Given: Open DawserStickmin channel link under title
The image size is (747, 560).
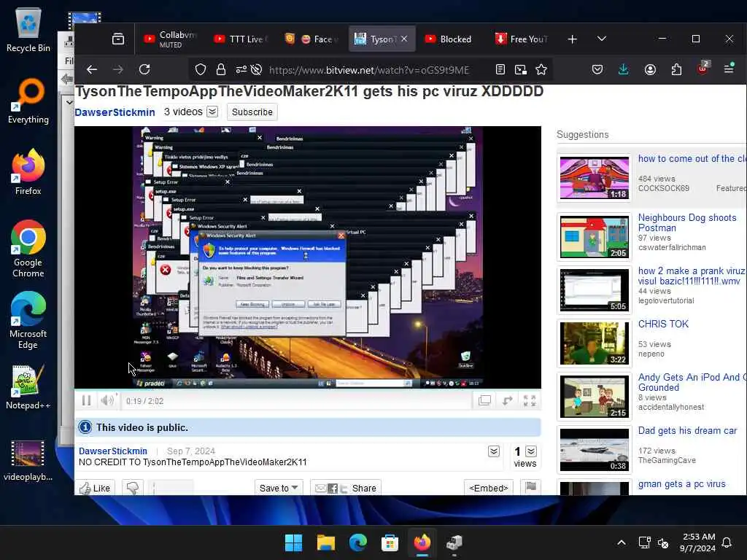Looking at the screenshot, I should coord(115,112).
